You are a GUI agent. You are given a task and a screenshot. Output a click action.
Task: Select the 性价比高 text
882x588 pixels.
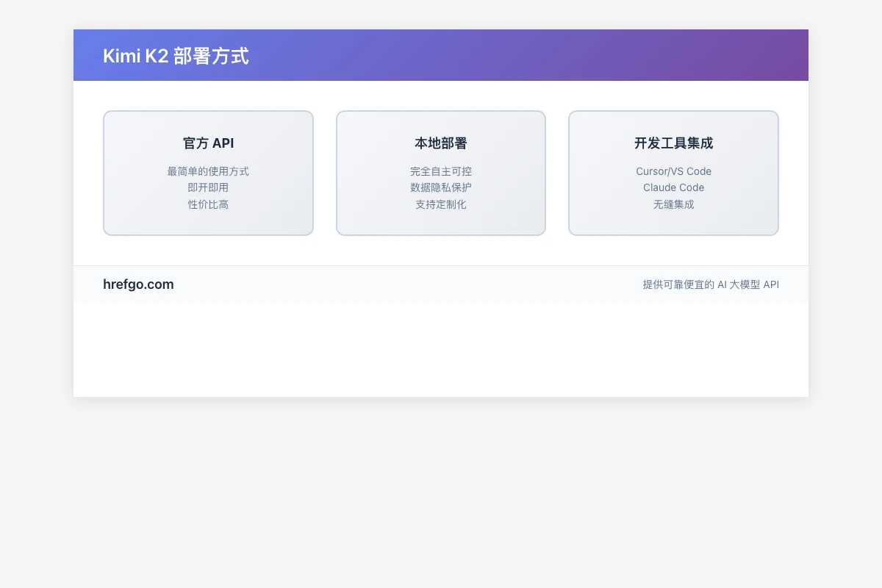(208, 204)
